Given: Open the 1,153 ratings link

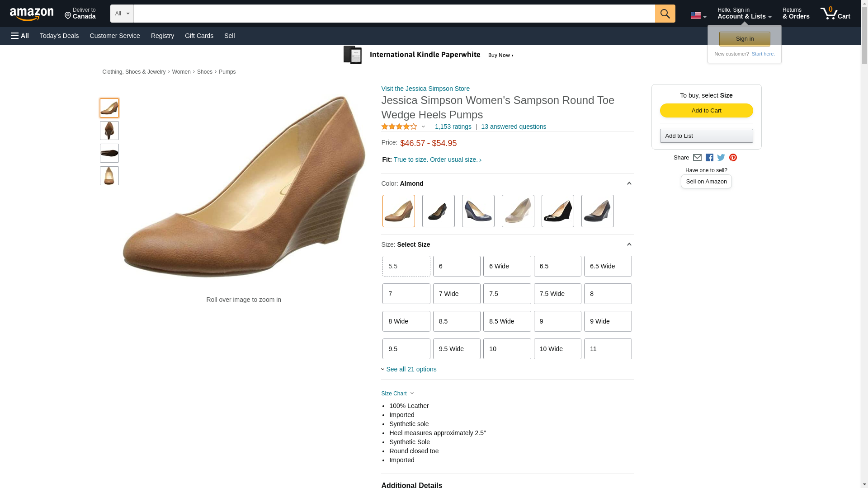Looking at the screenshot, I should pos(453,127).
